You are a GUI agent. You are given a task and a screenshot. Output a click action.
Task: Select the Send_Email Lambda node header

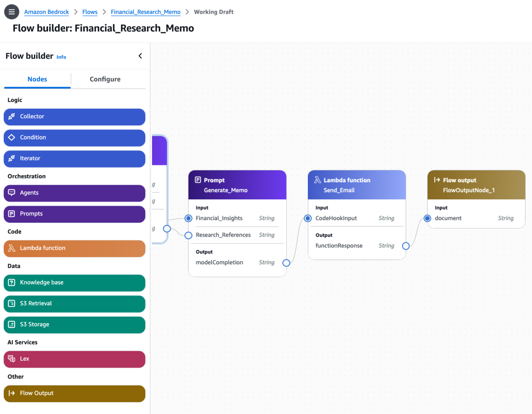[x=357, y=185]
